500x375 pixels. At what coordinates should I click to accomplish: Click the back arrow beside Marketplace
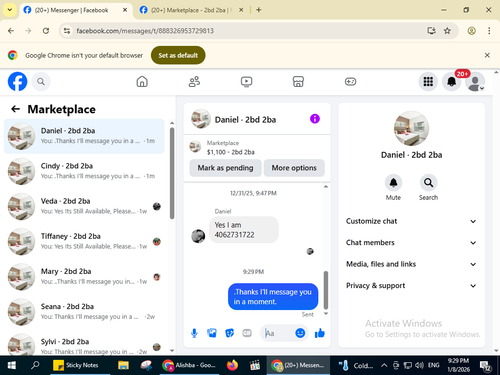pos(15,109)
